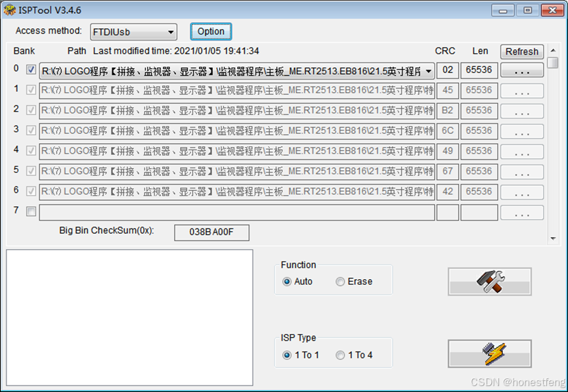Browse a file for Bank 7 using its ... button
Viewport: 568px width, 392px height.
[x=522, y=211]
